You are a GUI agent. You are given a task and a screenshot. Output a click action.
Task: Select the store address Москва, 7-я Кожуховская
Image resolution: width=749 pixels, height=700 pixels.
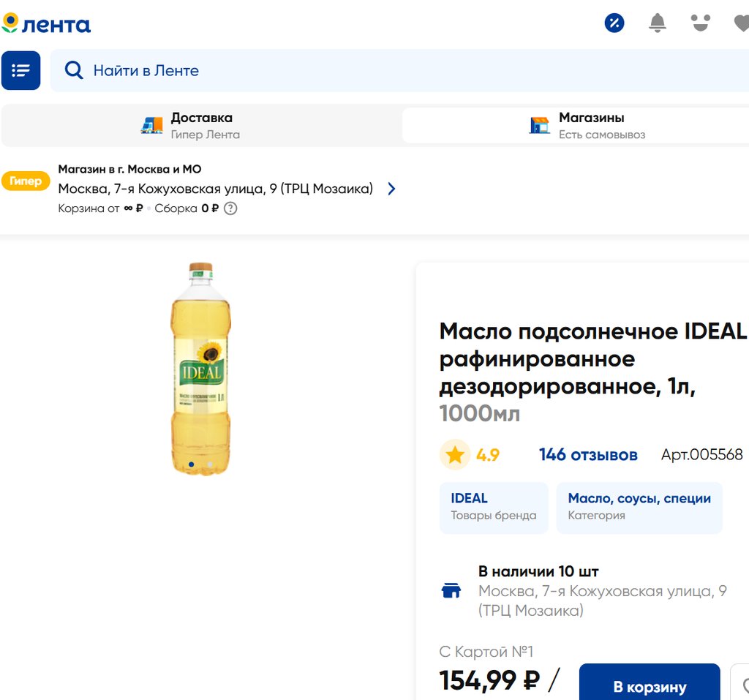[216, 189]
